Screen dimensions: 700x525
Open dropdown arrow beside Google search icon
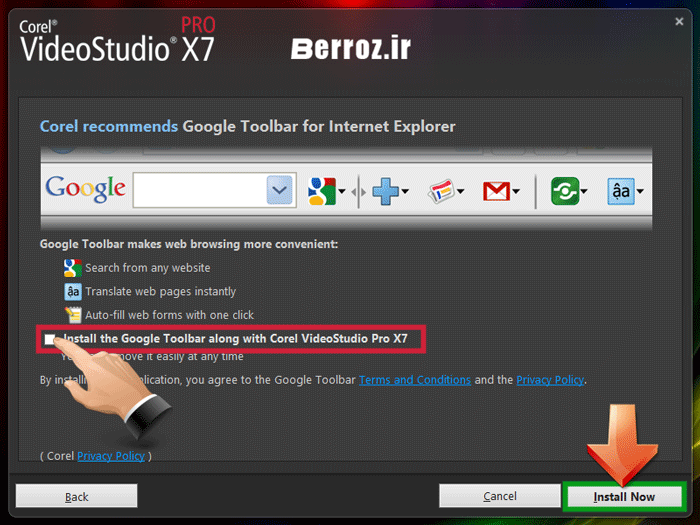coord(342,192)
